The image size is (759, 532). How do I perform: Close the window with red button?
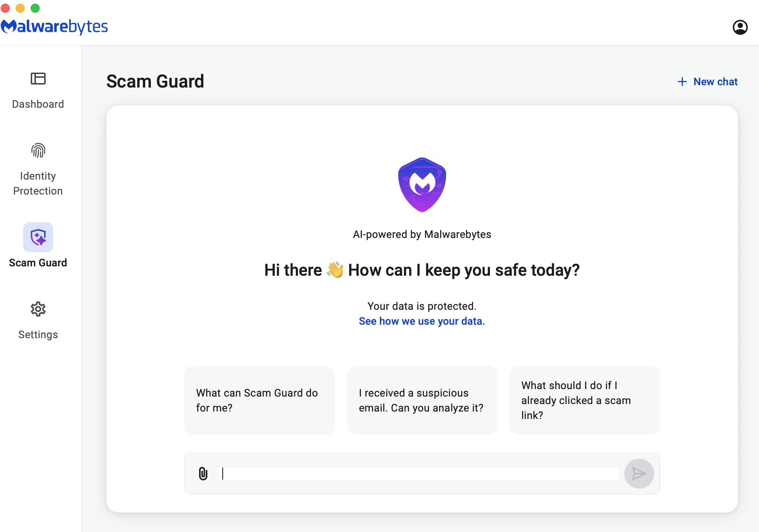(x=5, y=8)
